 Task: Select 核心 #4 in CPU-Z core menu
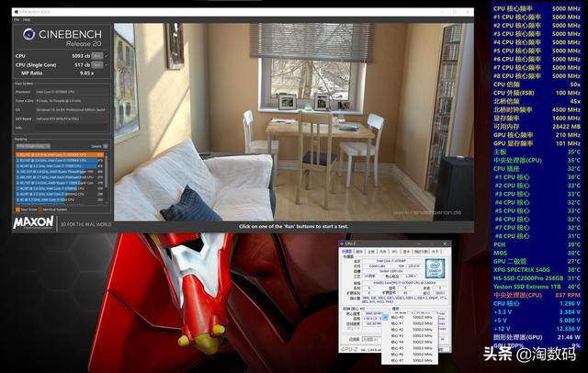[411, 342]
